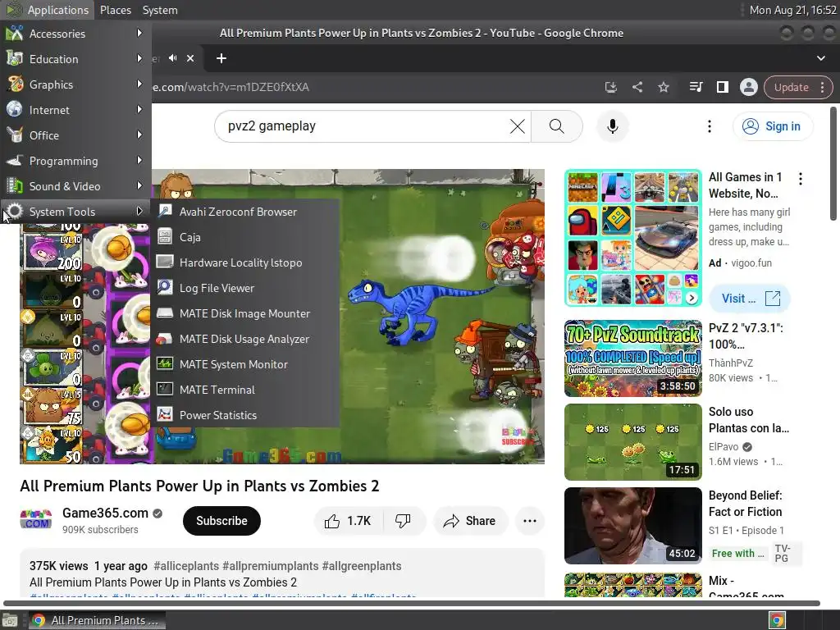Image resolution: width=840 pixels, height=630 pixels.
Task: Subscribe to Game365.com channel
Action: point(221,521)
